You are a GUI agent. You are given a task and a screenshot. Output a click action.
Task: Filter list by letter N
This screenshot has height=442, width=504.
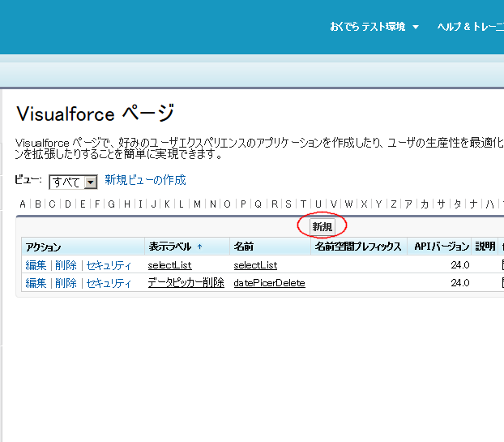click(x=213, y=204)
